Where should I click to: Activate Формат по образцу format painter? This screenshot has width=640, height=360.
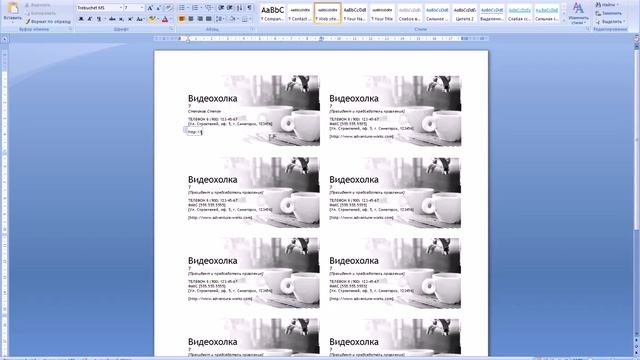[x=47, y=21]
